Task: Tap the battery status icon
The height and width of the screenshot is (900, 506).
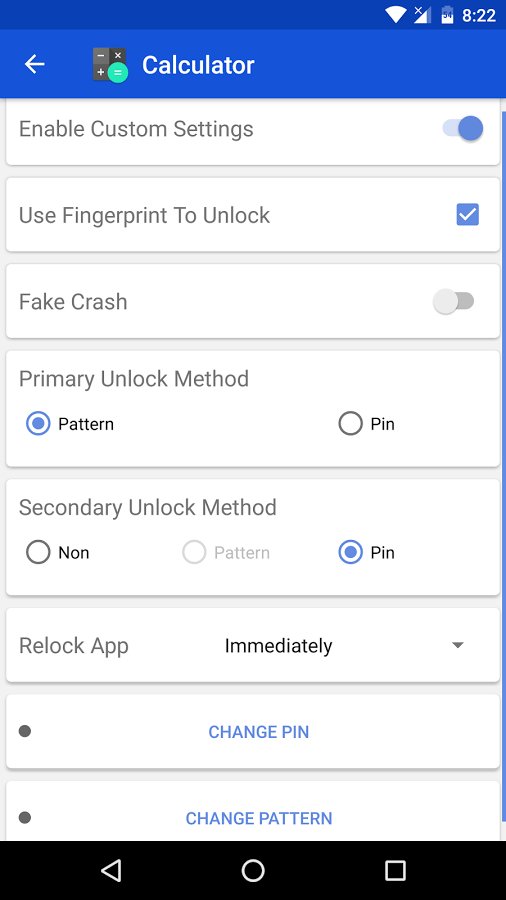Action: (x=447, y=15)
